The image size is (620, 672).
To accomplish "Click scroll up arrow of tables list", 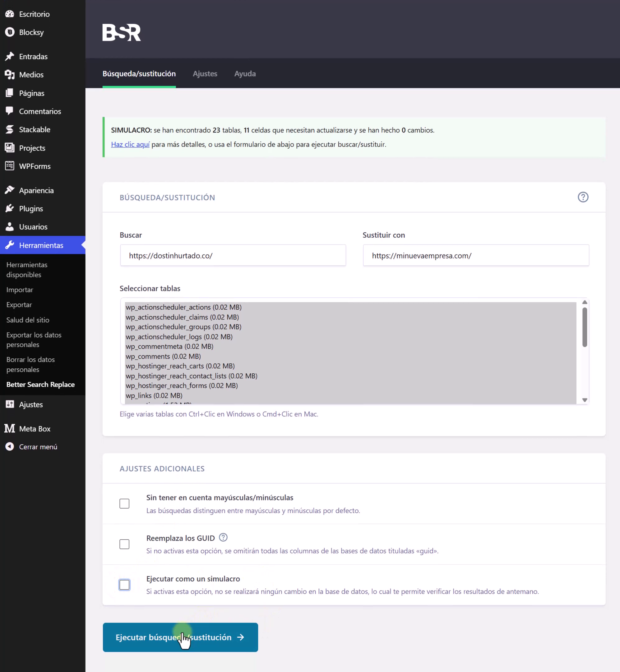I will pos(585,302).
